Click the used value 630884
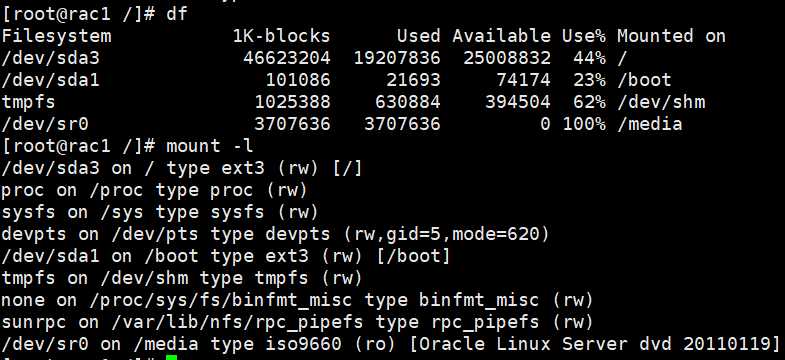The height and width of the screenshot is (360, 785). tap(408, 102)
